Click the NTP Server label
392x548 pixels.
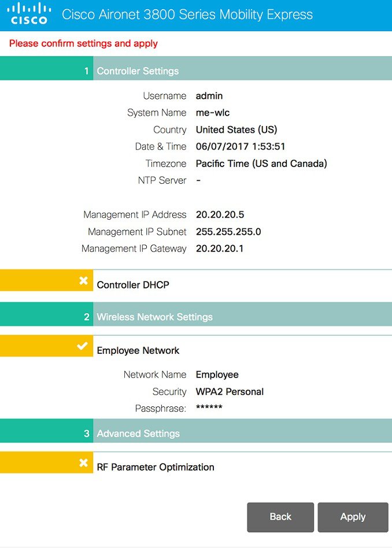(162, 180)
